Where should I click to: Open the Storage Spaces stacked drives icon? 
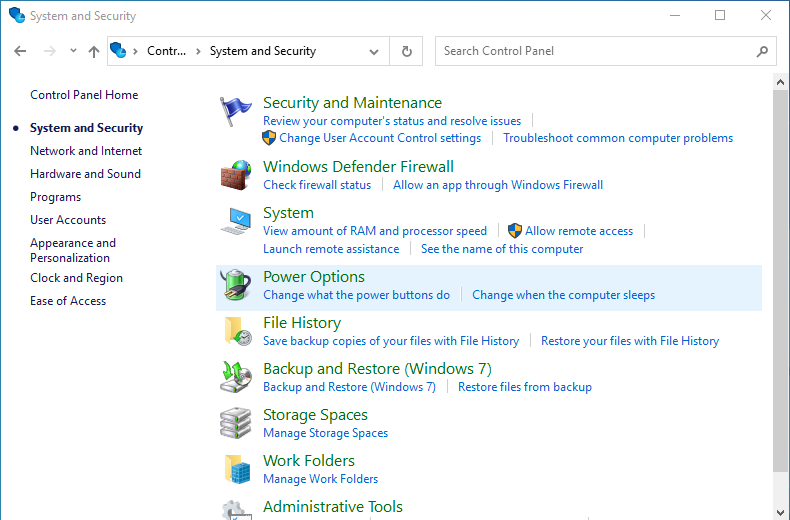click(x=235, y=423)
